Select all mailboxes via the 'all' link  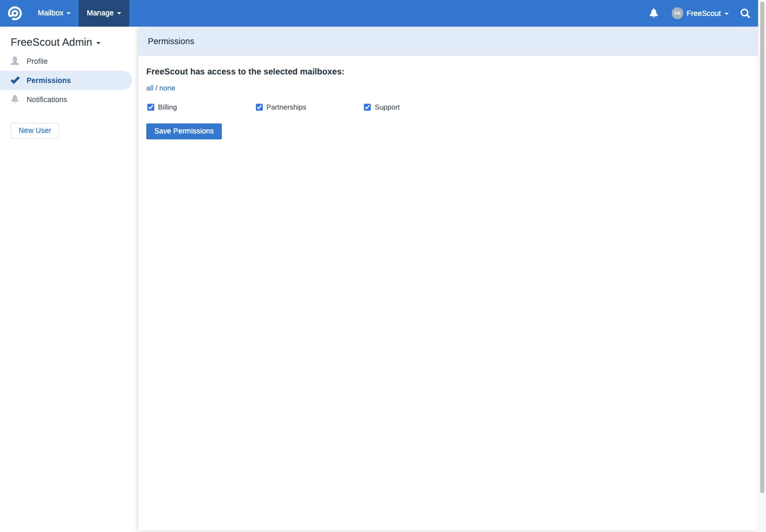tap(150, 88)
